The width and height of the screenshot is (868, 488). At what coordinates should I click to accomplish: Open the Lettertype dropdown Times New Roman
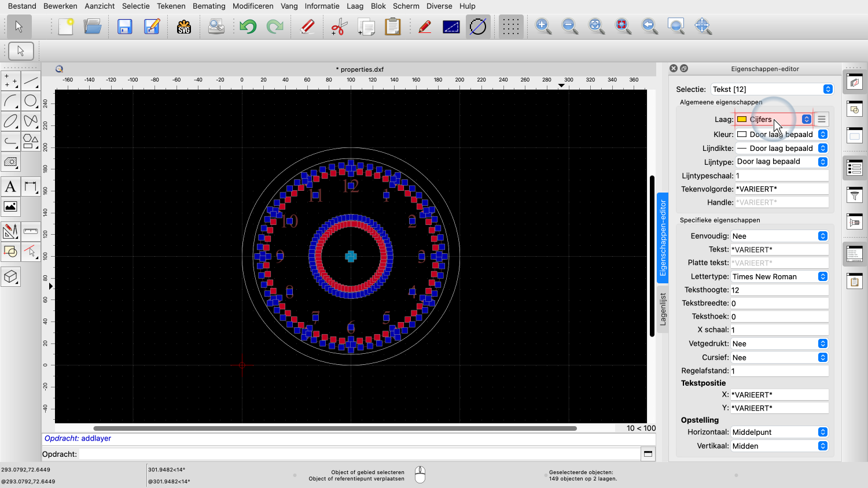tap(779, 277)
